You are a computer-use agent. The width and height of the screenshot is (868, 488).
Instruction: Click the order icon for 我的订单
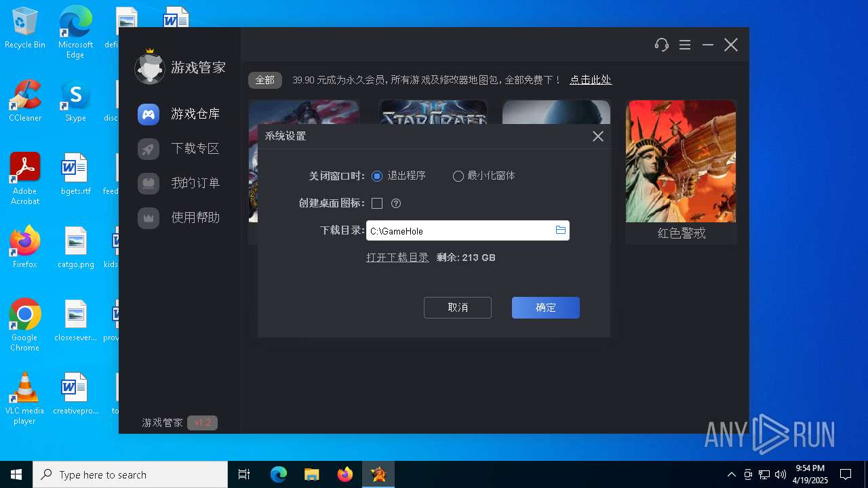point(149,183)
